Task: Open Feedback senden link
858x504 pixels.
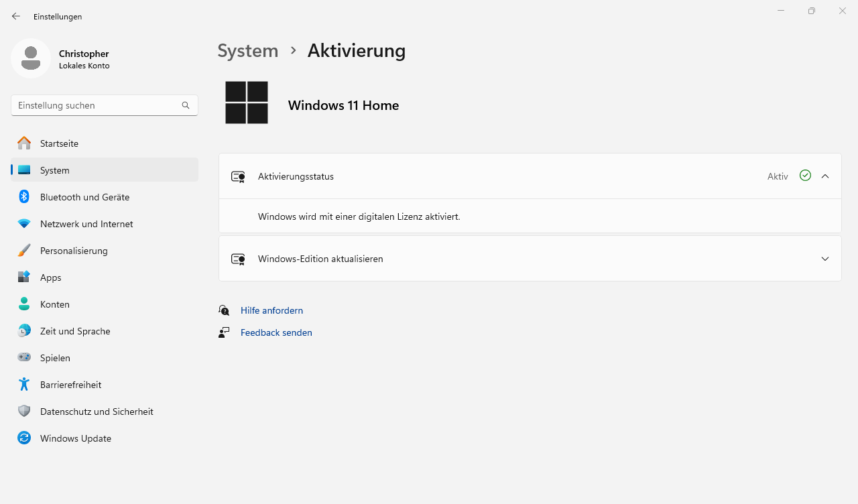Action: click(276, 332)
